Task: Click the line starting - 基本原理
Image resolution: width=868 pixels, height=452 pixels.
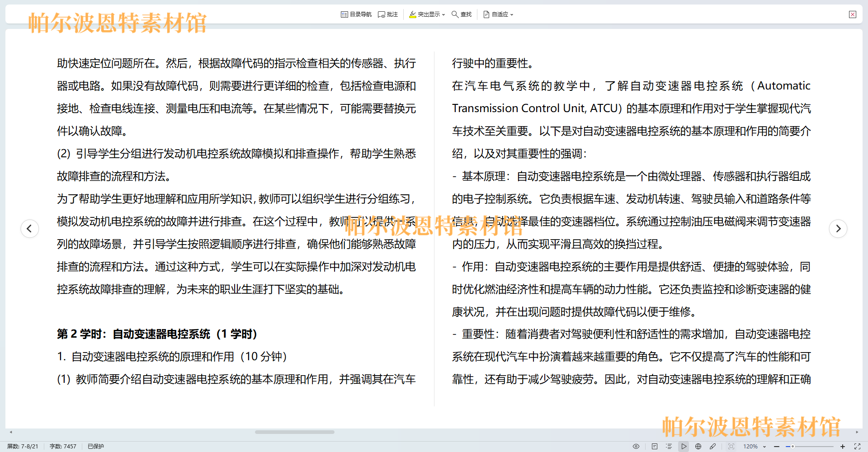Action: click(x=632, y=176)
